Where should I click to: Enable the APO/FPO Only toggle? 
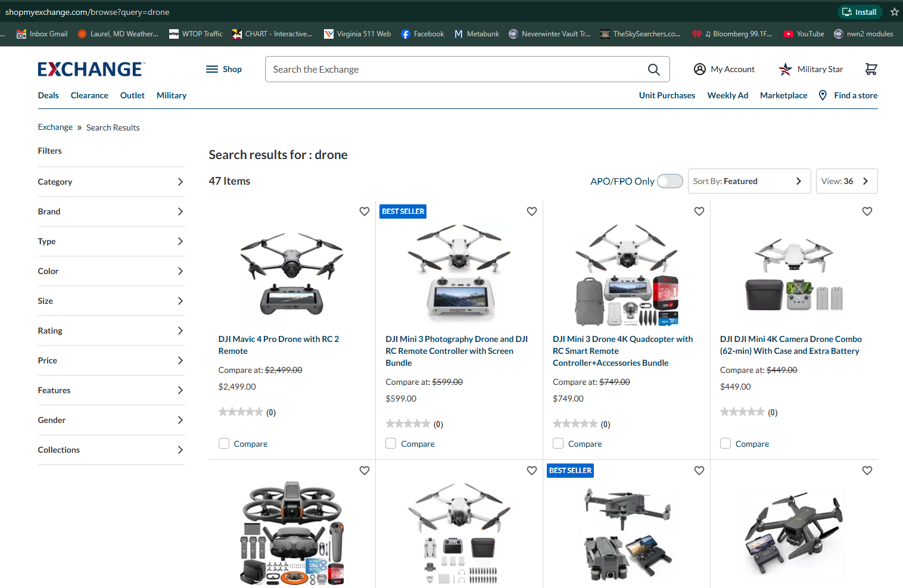[670, 181]
